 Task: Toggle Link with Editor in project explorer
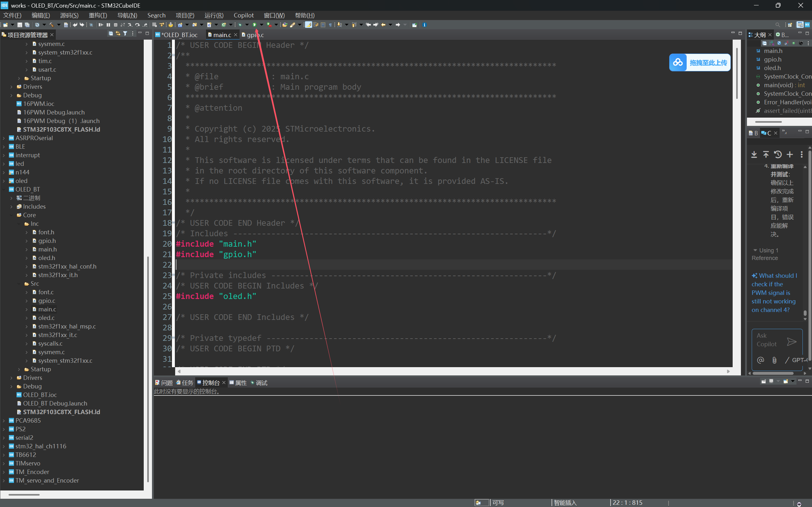[118, 34]
